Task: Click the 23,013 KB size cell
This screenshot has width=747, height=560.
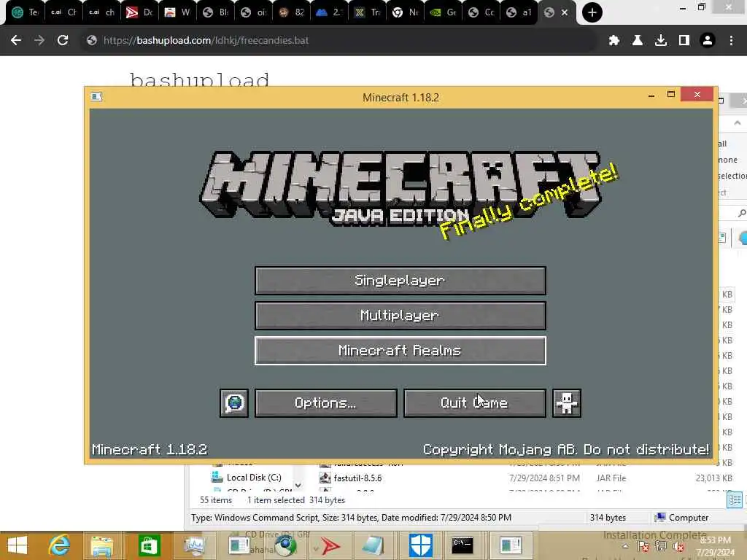Action: click(x=713, y=478)
